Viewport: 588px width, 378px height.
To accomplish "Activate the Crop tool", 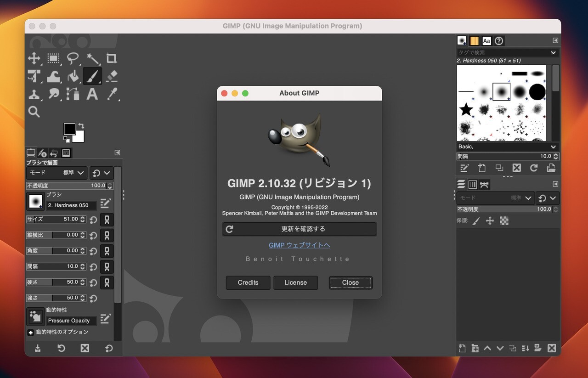I will click(112, 58).
